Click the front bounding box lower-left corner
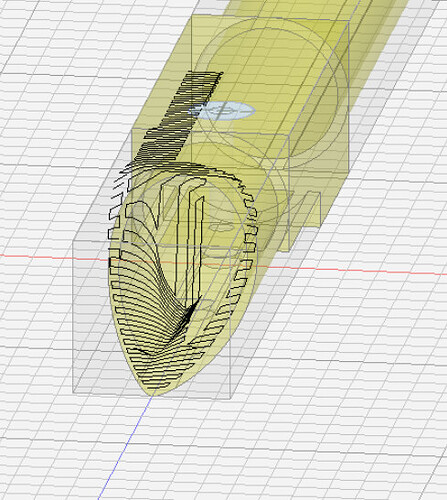 (73, 393)
